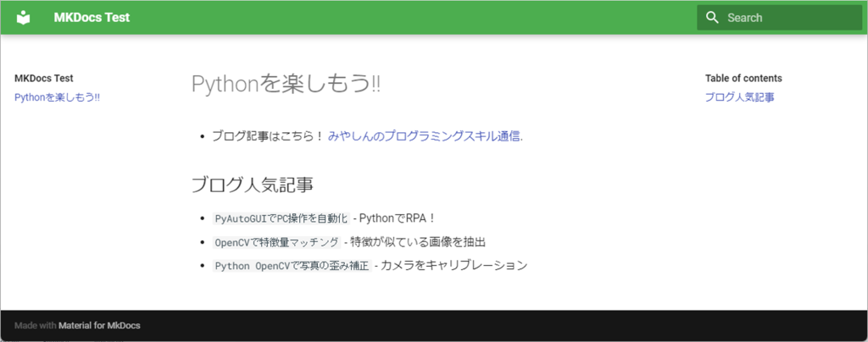Image resolution: width=868 pixels, height=342 pixels.
Task: Click the MKDocs Test header title
Action: tap(92, 17)
